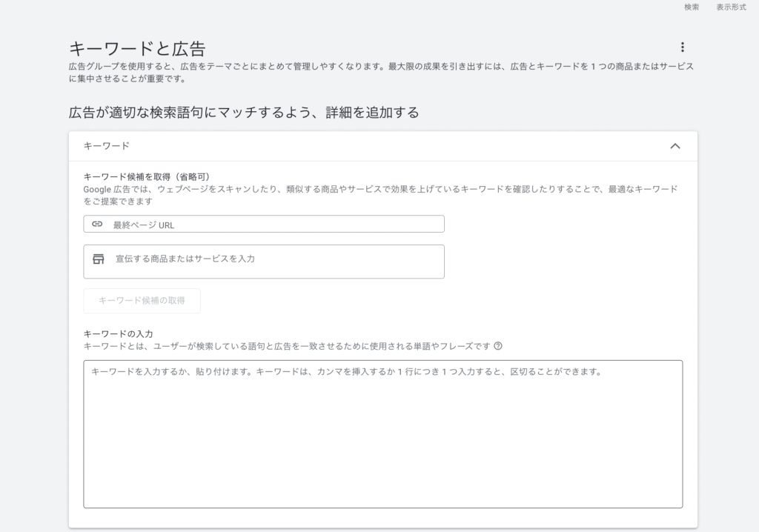Screen dimensions: 759x532
Task: Click the 広告が適切な検索語句にマッチするよう heading
Action: pos(244,113)
